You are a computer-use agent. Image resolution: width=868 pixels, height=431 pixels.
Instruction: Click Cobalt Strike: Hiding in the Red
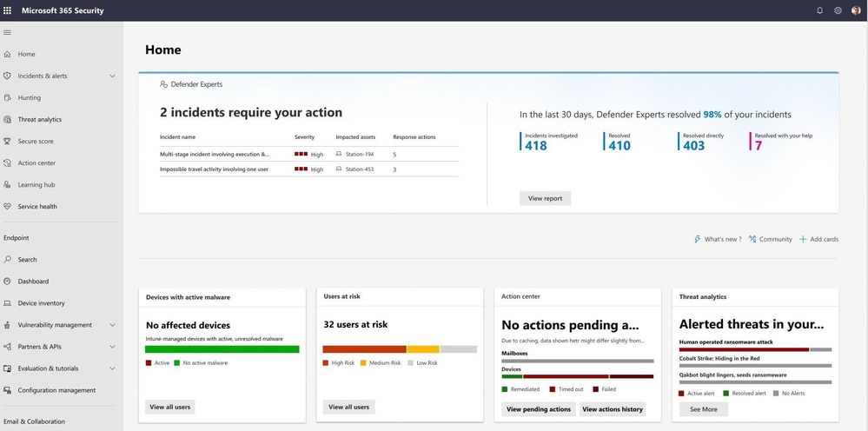(x=719, y=359)
